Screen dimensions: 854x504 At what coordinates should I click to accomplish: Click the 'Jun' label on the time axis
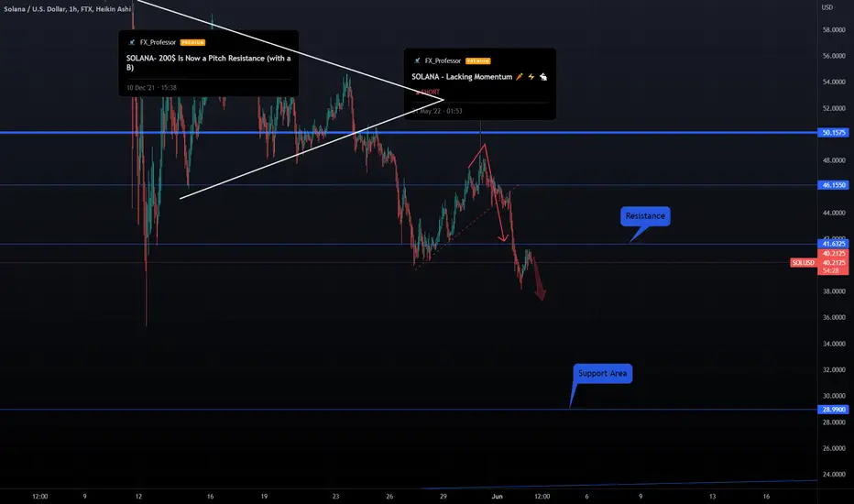coord(497,497)
